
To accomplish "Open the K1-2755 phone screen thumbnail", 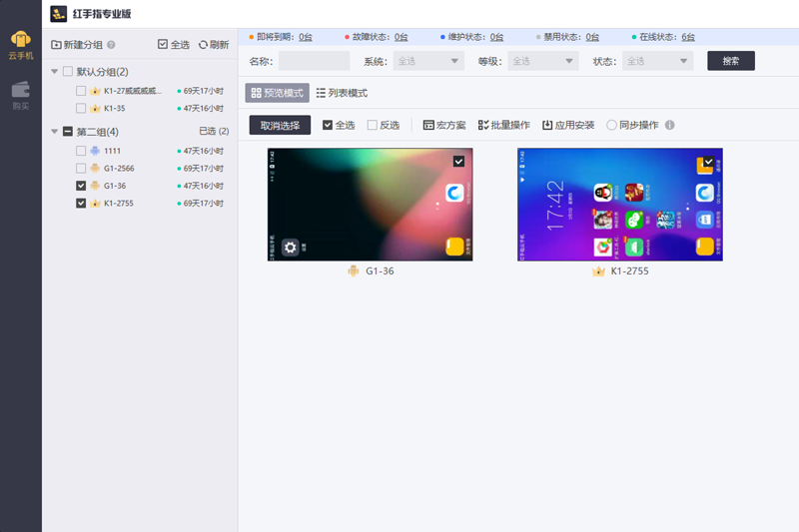I will (x=620, y=205).
